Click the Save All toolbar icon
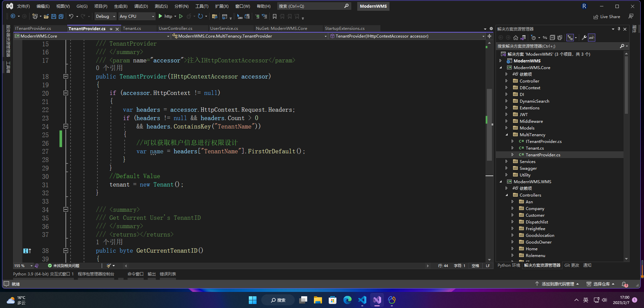The width and height of the screenshot is (644, 308). coord(61,16)
